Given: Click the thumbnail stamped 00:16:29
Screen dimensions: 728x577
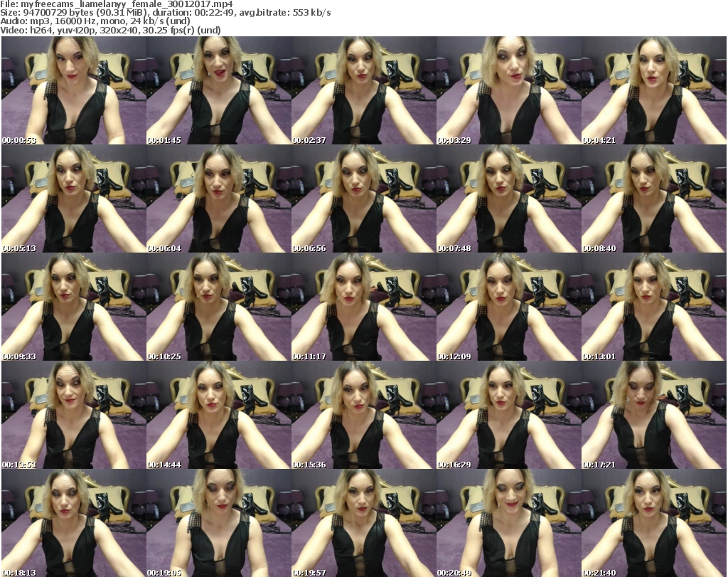Looking at the screenshot, I should tap(509, 415).
